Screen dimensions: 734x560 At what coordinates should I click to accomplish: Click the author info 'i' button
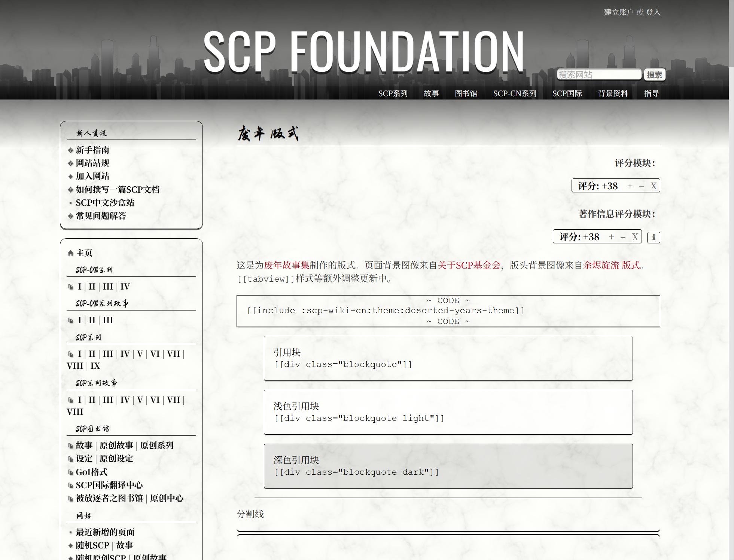pyautogui.click(x=654, y=237)
